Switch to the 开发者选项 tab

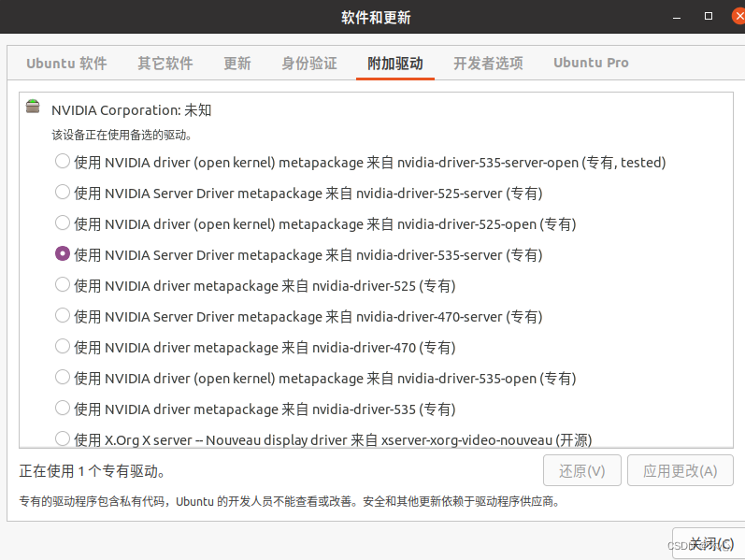(x=489, y=64)
